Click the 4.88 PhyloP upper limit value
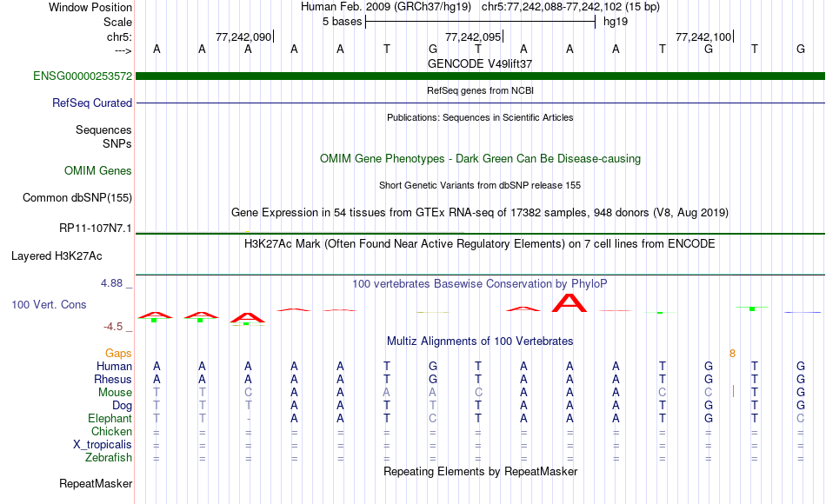The height and width of the screenshot is (504, 826). coord(111,282)
